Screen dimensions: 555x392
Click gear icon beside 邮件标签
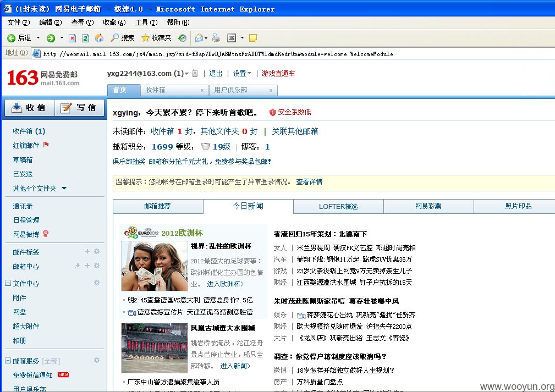[97, 251]
